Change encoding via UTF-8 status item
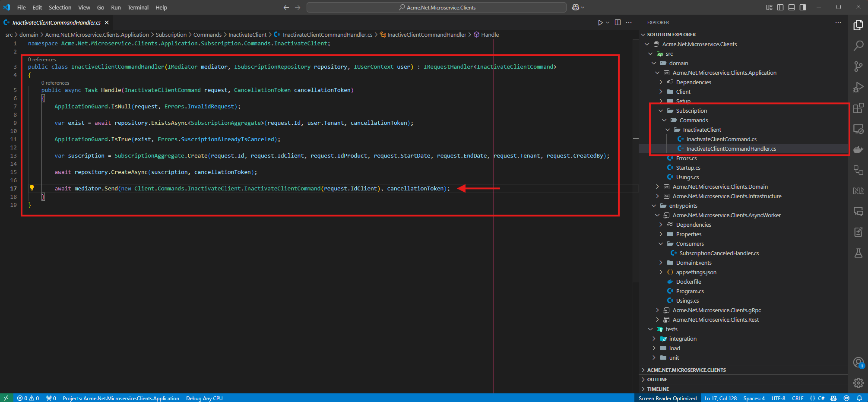 pyautogui.click(x=778, y=398)
